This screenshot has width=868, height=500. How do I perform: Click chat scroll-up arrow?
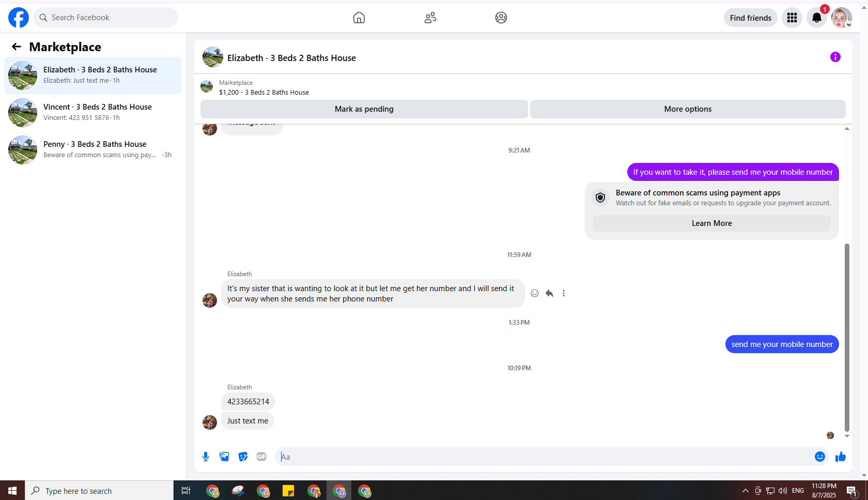847,129
